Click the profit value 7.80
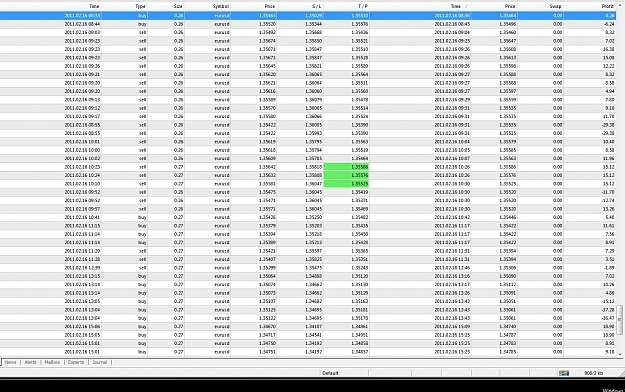The image size is (625, 392). (610, 100)
